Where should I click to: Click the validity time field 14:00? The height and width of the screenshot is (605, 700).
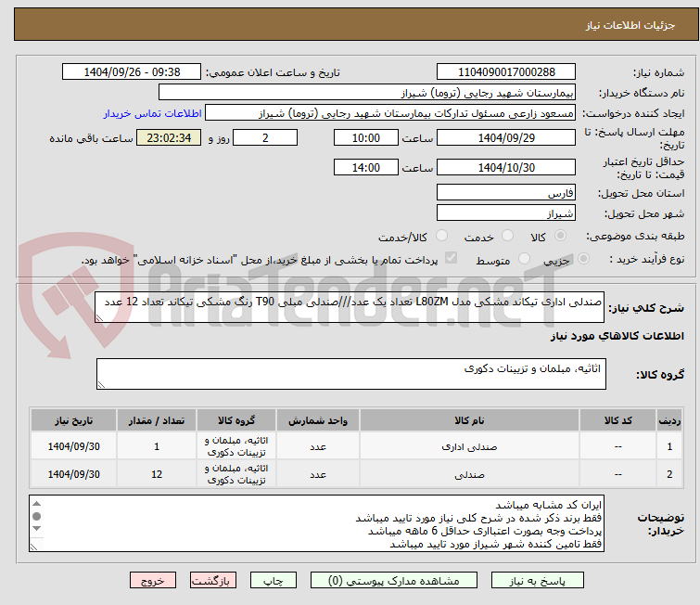366,167
